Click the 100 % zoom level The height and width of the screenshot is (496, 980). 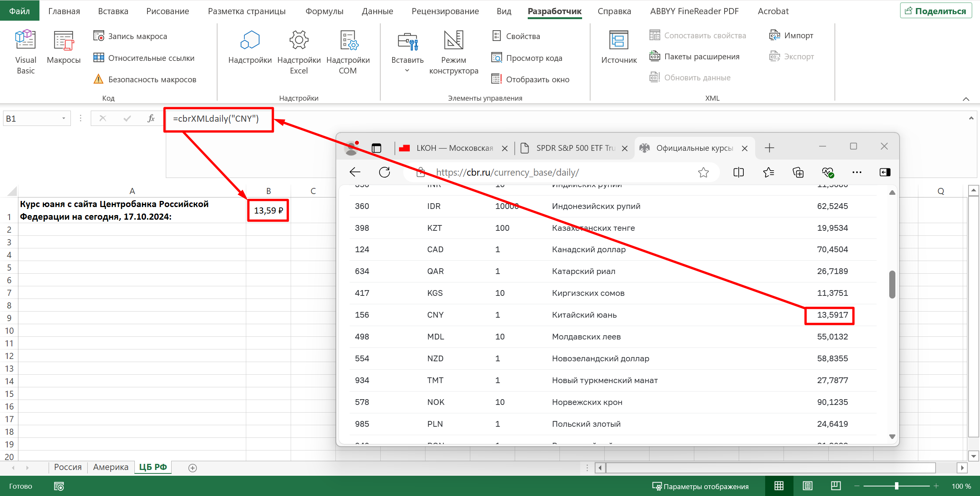tap(961, 486)
